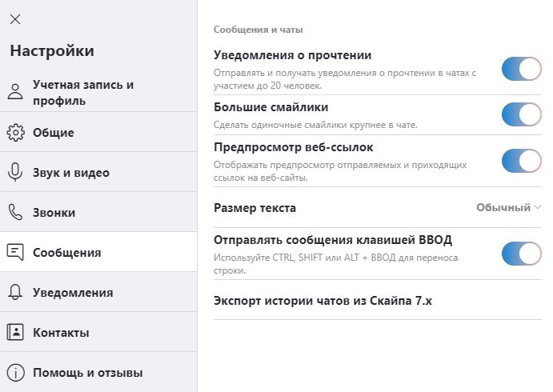Image resolution: width=553 pixels, height=392 pixels.
Task: Click the chevron next to 'Обычный'
Action: [x=537, y=208]
